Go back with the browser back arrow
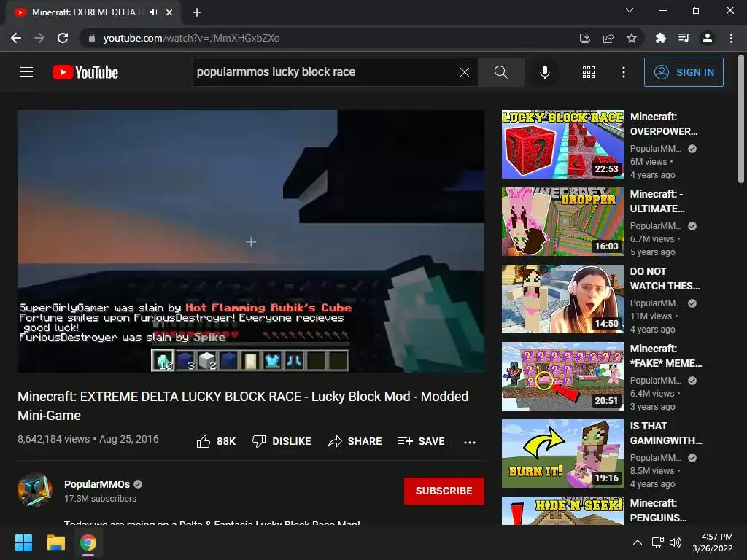Viewport: 747px width, 560px height. (16, 38)
